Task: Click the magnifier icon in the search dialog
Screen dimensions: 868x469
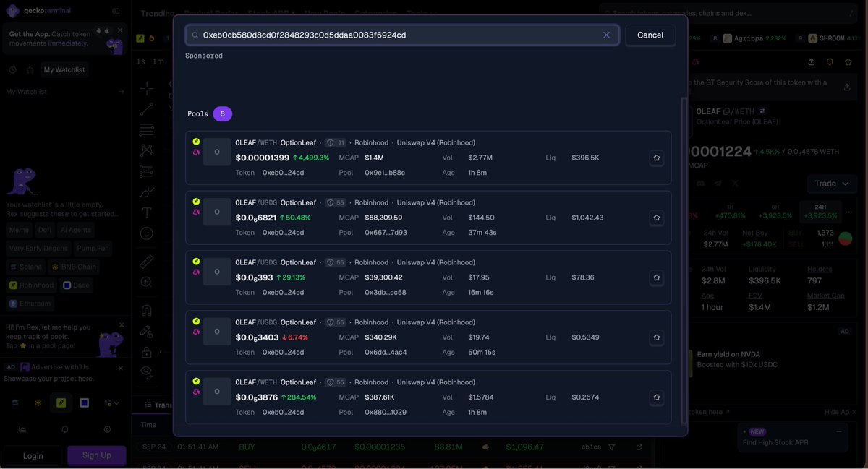Action: click(195, 35)
